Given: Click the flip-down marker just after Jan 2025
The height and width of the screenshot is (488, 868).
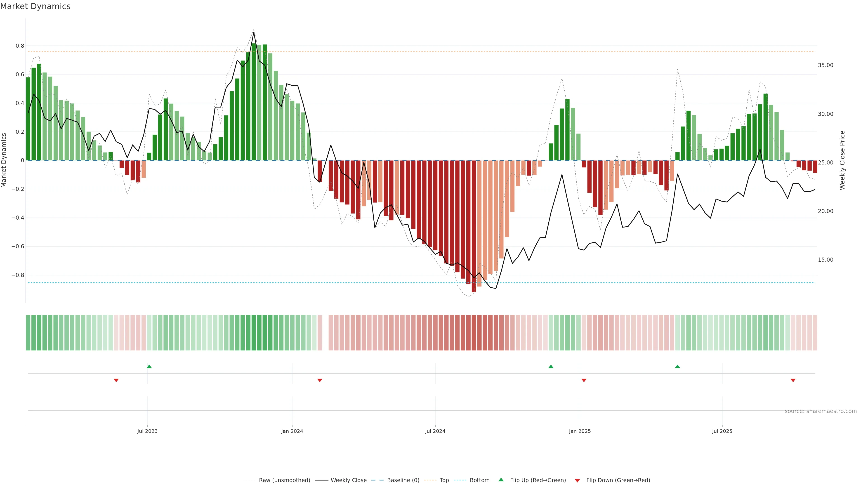Looking at the screenshot, I should pyautogui.click(x=584, y=380).
